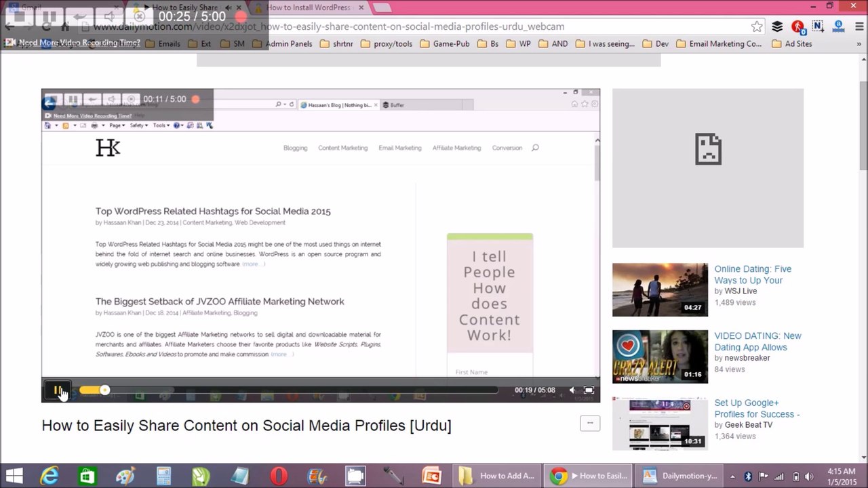
Task: Toggle the recorder overlay webcam button
Action: click(x=139, y=16)
